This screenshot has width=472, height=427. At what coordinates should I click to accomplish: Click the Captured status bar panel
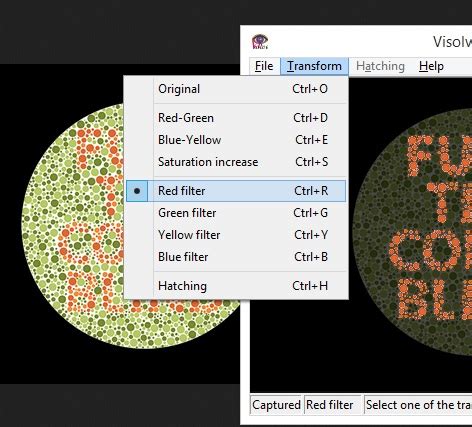[x=276, y=405]
